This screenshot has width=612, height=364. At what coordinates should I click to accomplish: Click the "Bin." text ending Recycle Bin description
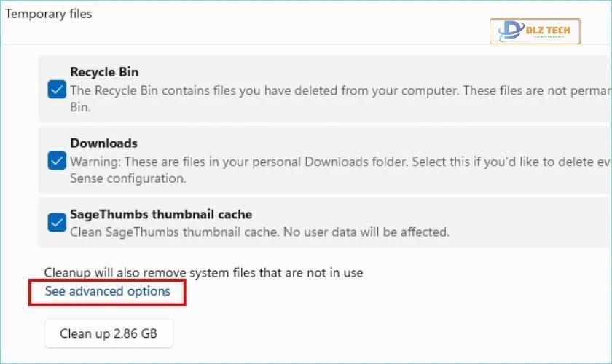click(79, 107)
